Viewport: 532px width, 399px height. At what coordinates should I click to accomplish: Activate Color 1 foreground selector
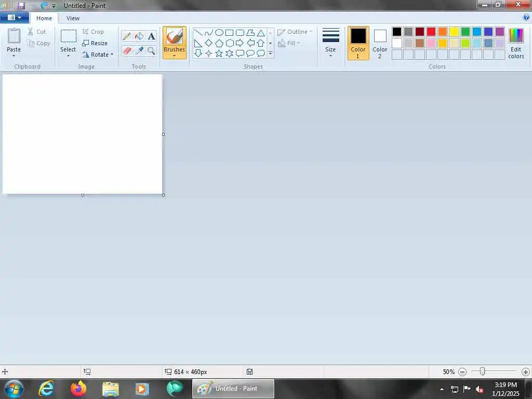(358, 43)
